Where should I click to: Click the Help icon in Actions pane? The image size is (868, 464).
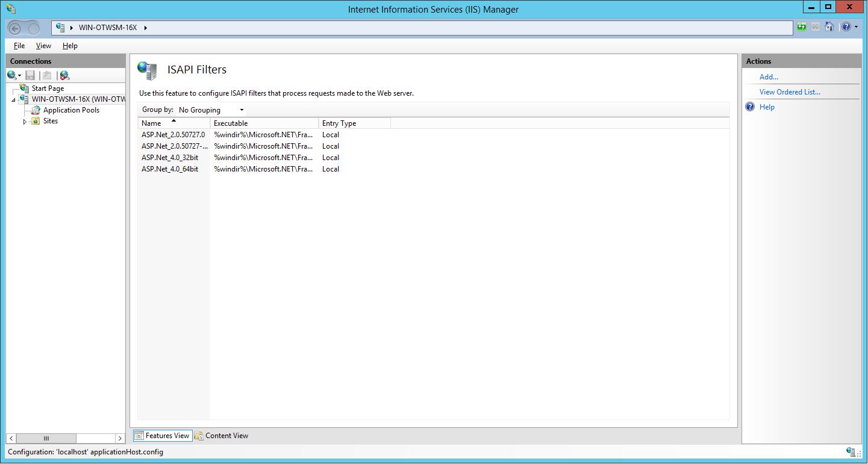coord(750,107)
